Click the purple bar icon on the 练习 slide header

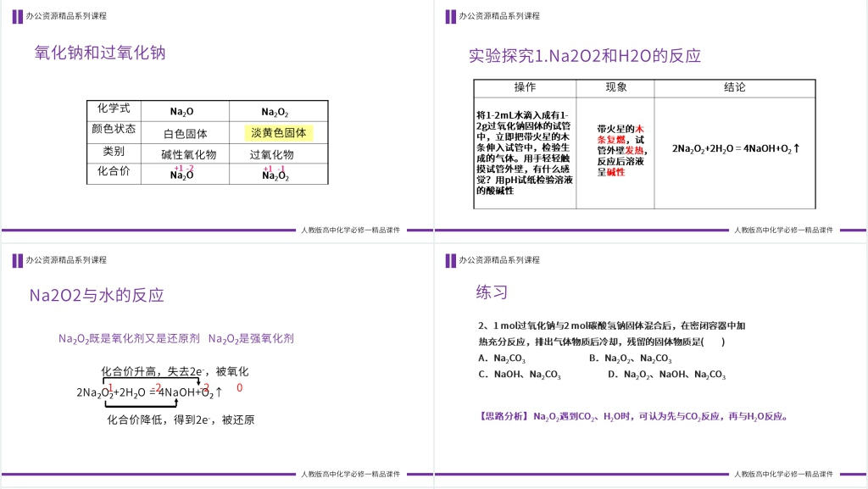[449, 260]
